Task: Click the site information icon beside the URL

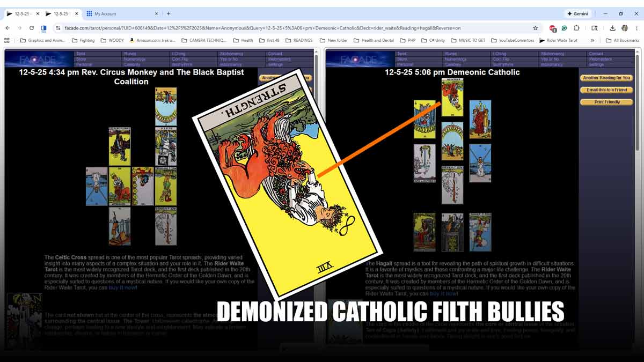Action: click(x=57, y=28)
